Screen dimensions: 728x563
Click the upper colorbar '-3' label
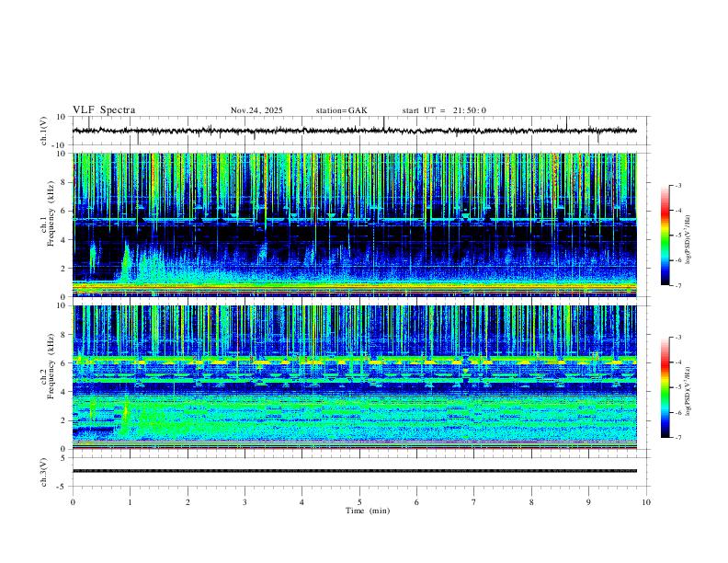pyautogui.click(x=677, y=185)
